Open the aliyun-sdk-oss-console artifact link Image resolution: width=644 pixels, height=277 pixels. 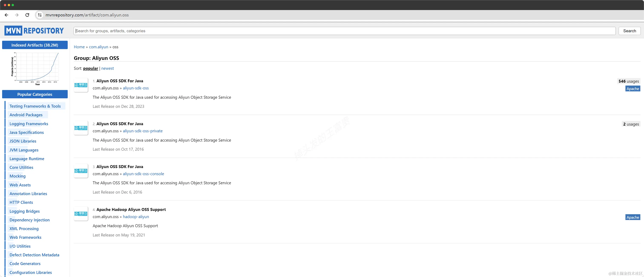tap(144, 174)
